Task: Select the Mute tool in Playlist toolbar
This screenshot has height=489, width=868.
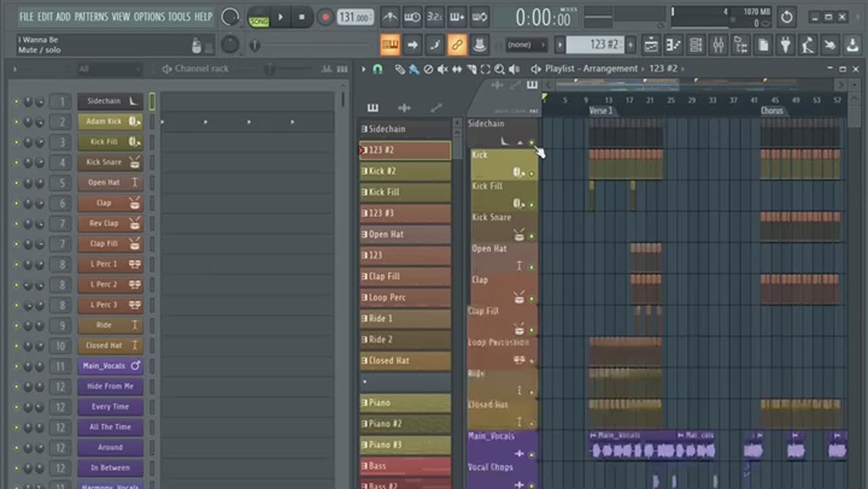Action: point(442,69)
